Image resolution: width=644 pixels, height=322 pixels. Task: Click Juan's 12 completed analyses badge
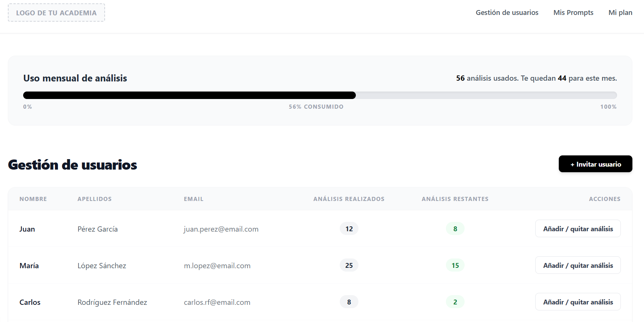(x=349, y=229)
